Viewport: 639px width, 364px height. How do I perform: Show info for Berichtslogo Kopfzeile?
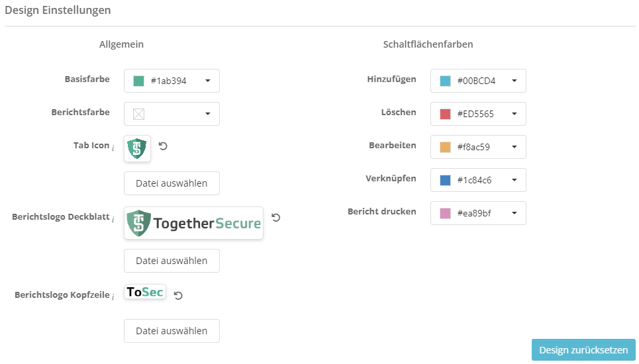(x=113, y=296)
